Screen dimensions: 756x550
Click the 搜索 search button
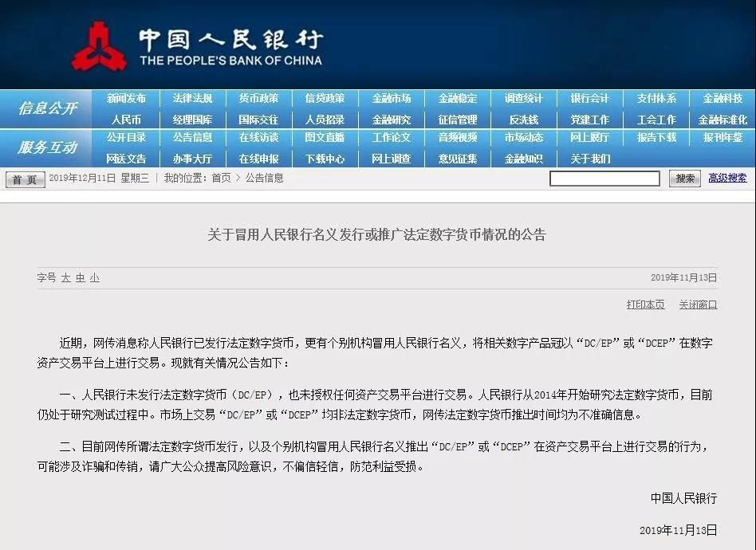pos(685,179)
